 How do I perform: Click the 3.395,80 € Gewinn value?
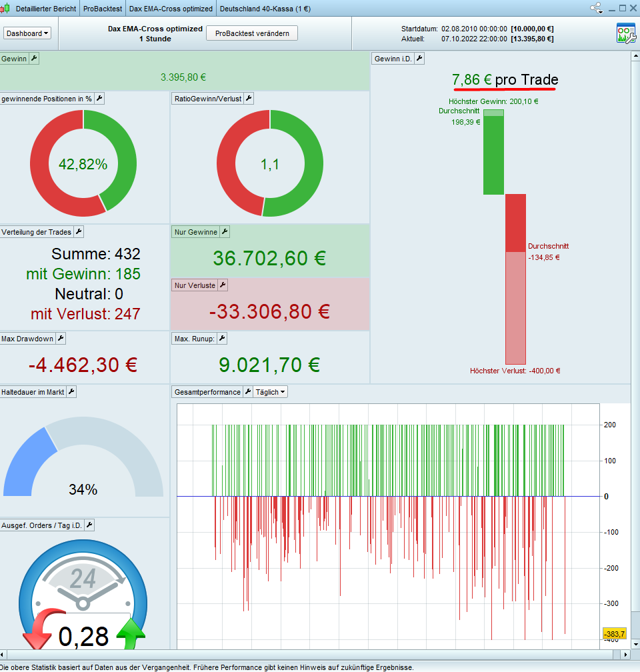pos(183,77)
